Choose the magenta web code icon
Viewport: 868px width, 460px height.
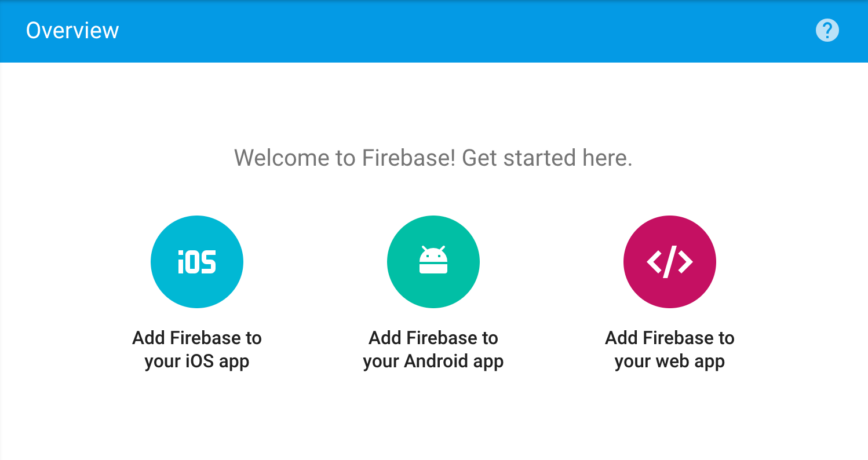[670, 262]
